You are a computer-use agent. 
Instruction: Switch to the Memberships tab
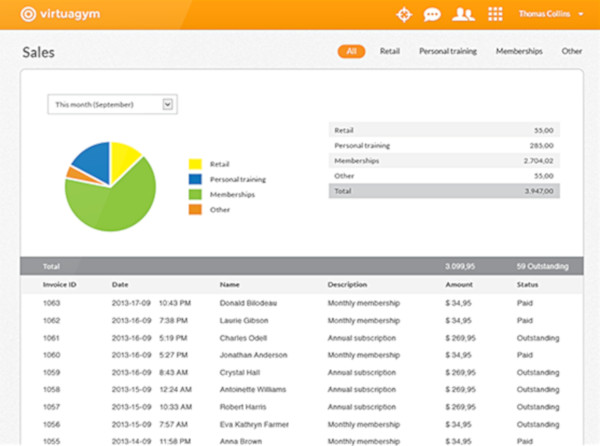point(519,51)
